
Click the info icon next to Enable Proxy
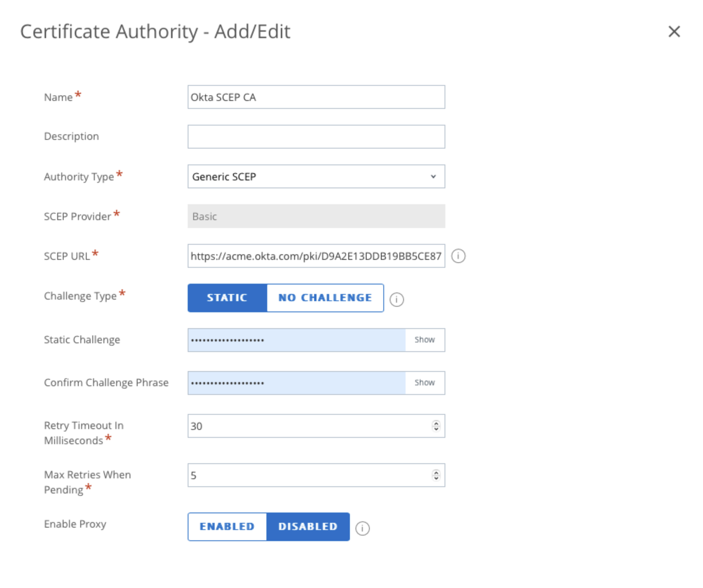363,528
